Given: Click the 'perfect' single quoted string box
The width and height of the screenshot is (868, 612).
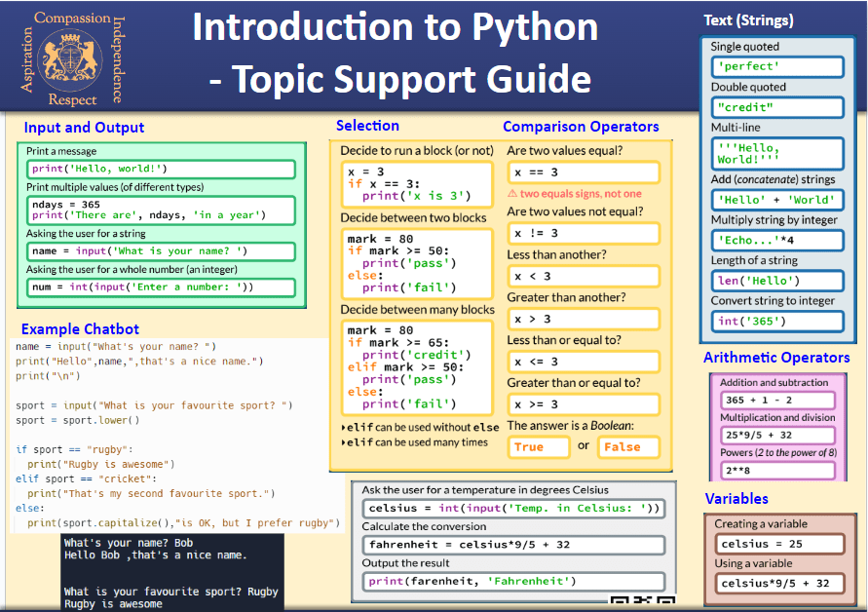Looking at the screenshot, I should point(777,66).
